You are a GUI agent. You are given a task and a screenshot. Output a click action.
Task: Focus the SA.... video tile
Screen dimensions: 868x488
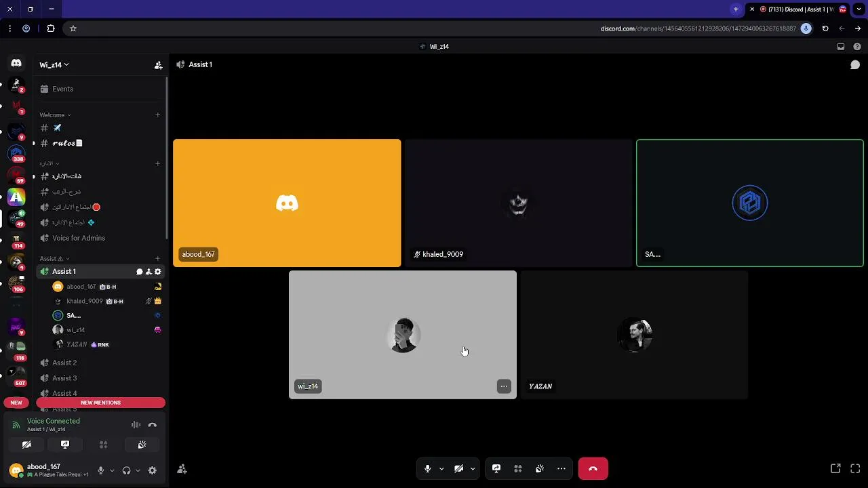750,203
